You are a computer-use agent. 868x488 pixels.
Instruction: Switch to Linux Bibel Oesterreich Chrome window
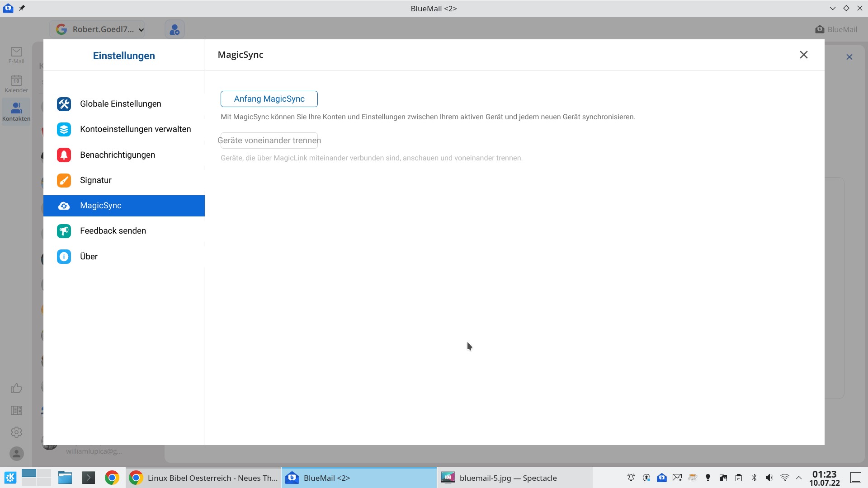coord(203,478)
